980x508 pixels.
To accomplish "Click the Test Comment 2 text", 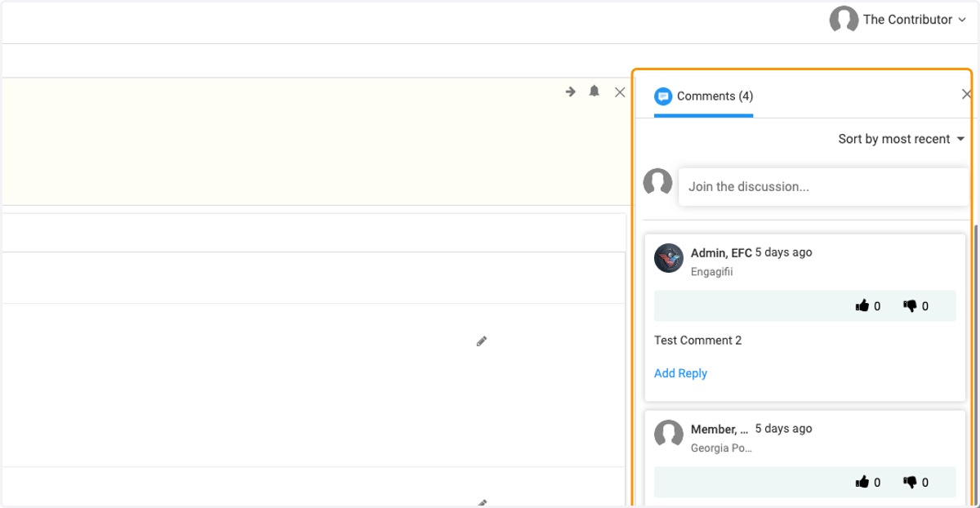I will point(698,341).
